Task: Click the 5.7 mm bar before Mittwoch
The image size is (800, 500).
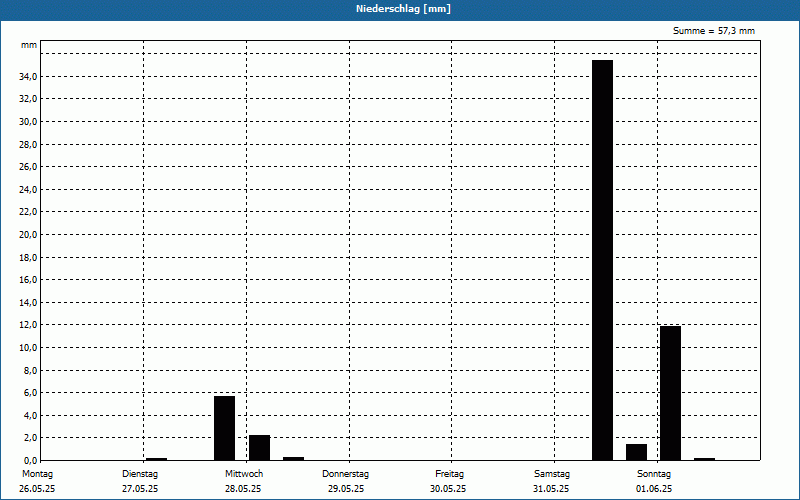Action: pyautogui.click(x=224, y=428)
